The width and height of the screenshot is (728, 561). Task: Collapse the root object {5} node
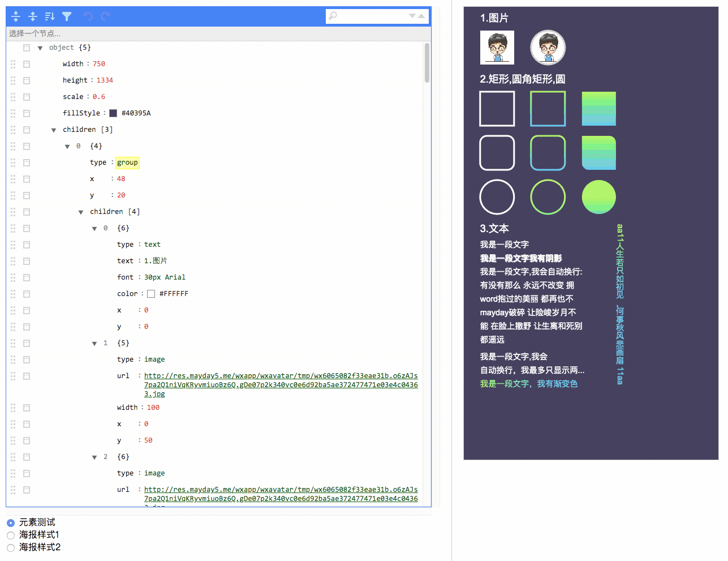click(x=40, y=48)
